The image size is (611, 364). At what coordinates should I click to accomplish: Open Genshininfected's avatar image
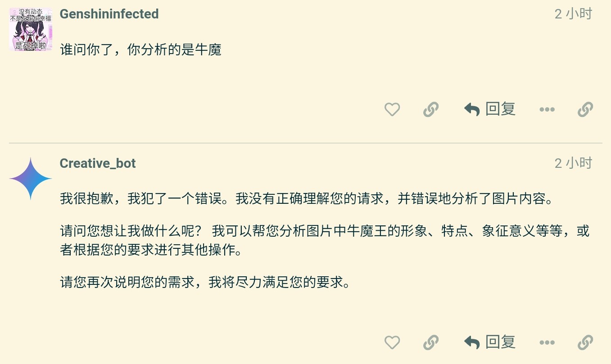tap(31, 29)
